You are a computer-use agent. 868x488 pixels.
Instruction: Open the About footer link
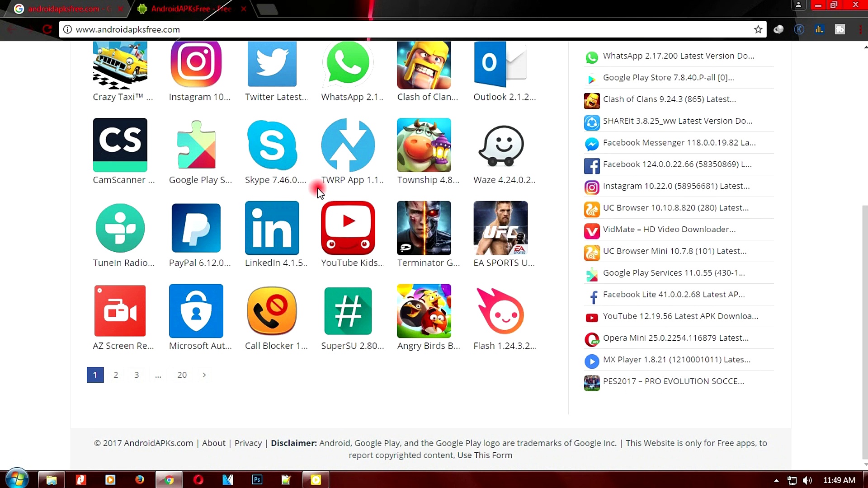213,443
